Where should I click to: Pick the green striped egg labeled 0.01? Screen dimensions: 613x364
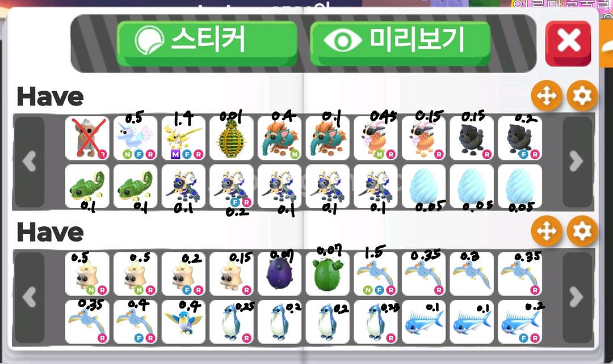coord(232,138)
